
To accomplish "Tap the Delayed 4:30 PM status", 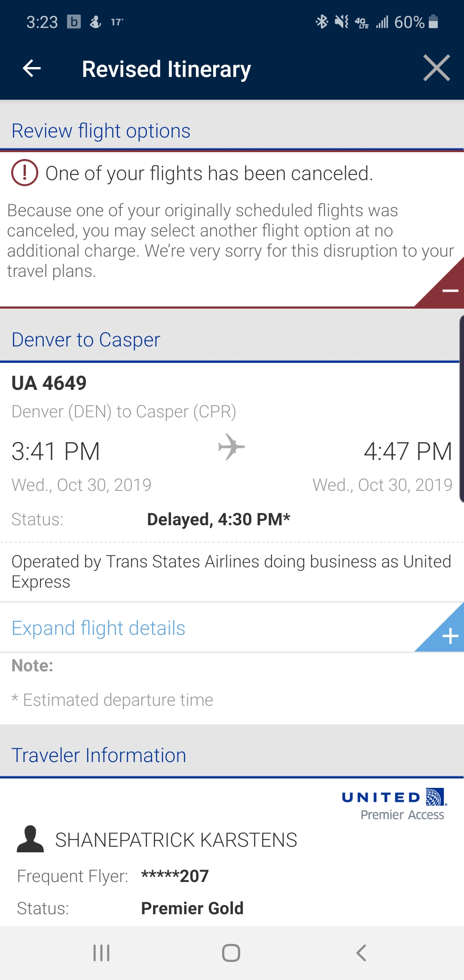I will click(219, 519).
